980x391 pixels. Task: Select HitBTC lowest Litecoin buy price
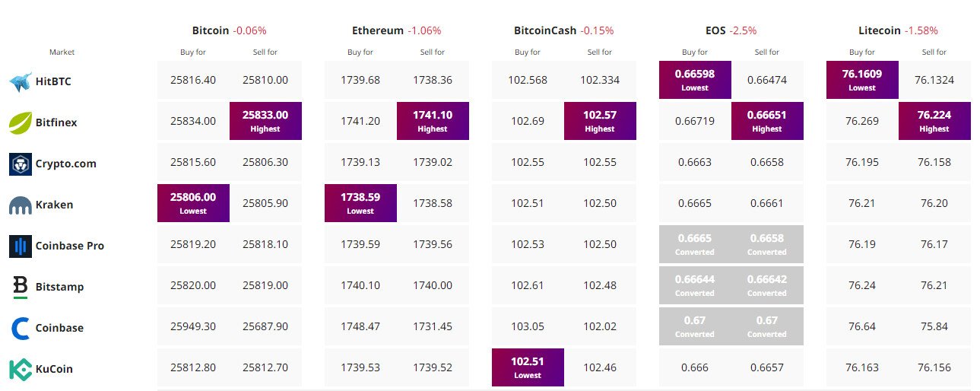coord(862,80)
